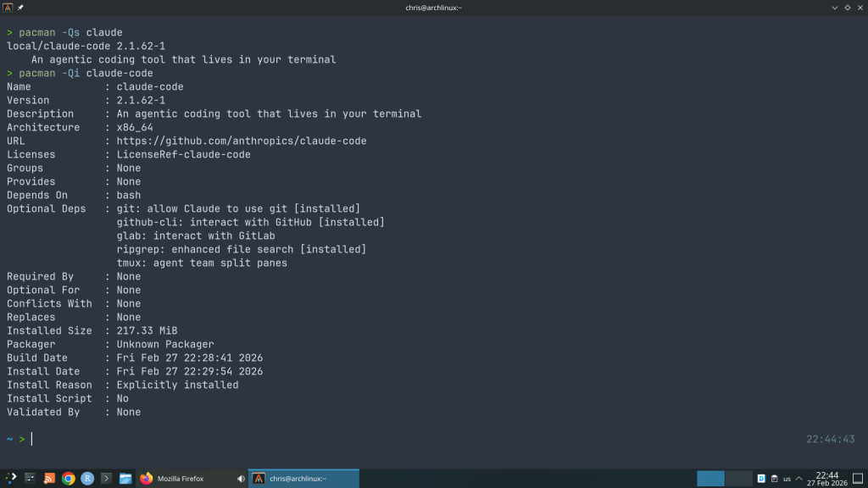Launch the terminal shortcut with arrow icon

pos(107,479)
